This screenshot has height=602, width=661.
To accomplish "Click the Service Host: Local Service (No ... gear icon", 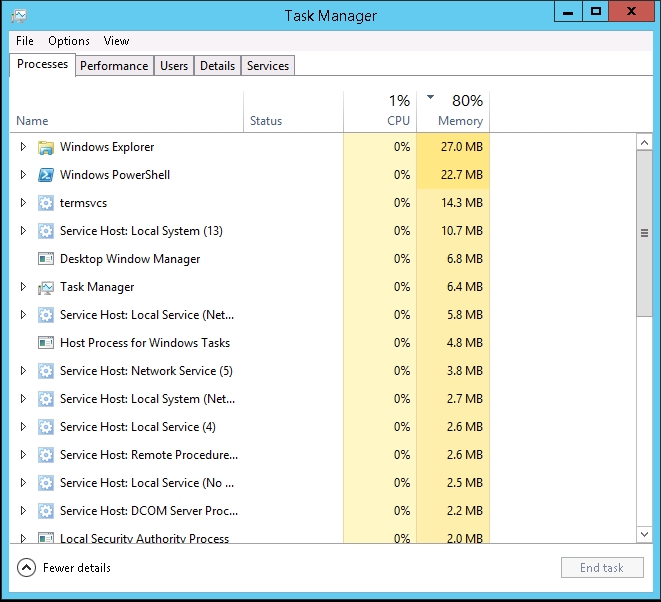I will tap(46, 483).
